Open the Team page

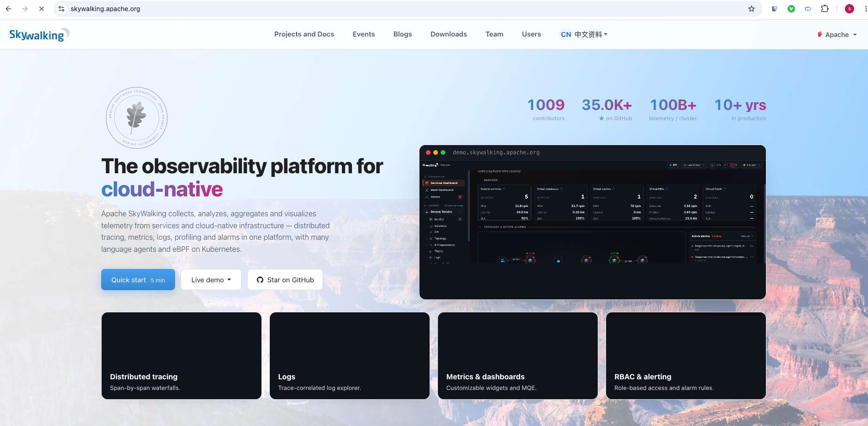pyautogui.click(x=494, y=34)
